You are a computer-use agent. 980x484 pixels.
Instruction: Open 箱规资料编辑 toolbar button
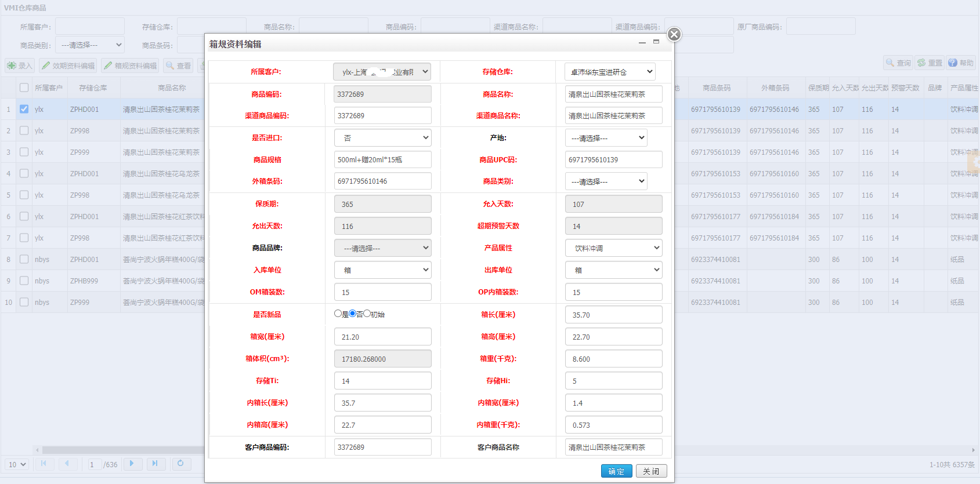point(131,65)
